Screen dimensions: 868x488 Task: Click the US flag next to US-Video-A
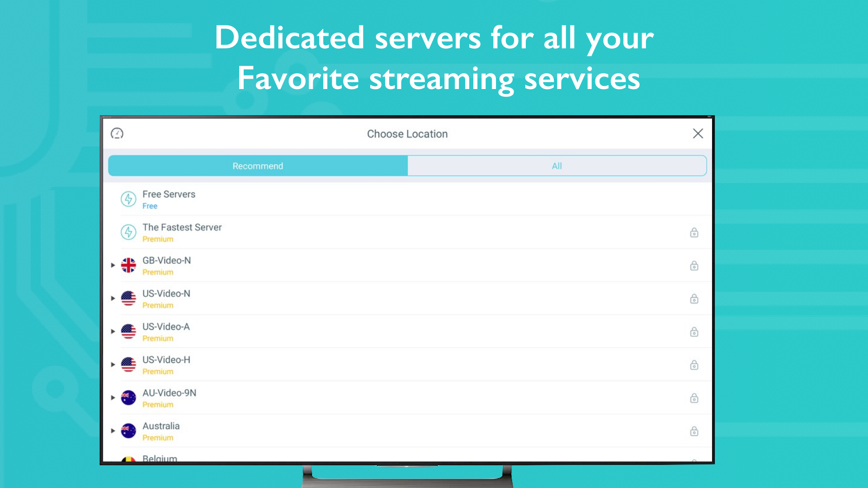[x=128, y=331]
